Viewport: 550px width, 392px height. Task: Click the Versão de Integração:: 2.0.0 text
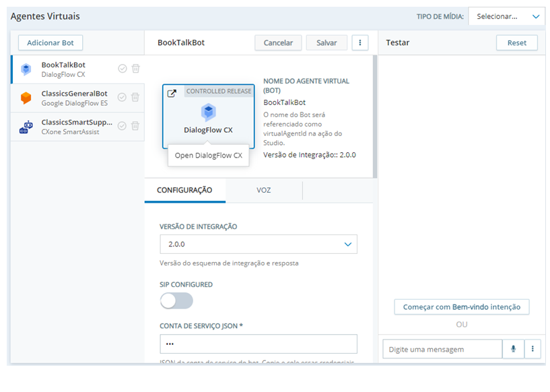310,155
